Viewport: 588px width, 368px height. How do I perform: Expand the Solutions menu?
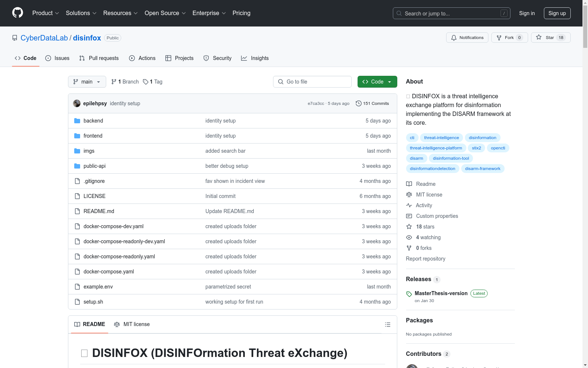[x=81, y=13]
